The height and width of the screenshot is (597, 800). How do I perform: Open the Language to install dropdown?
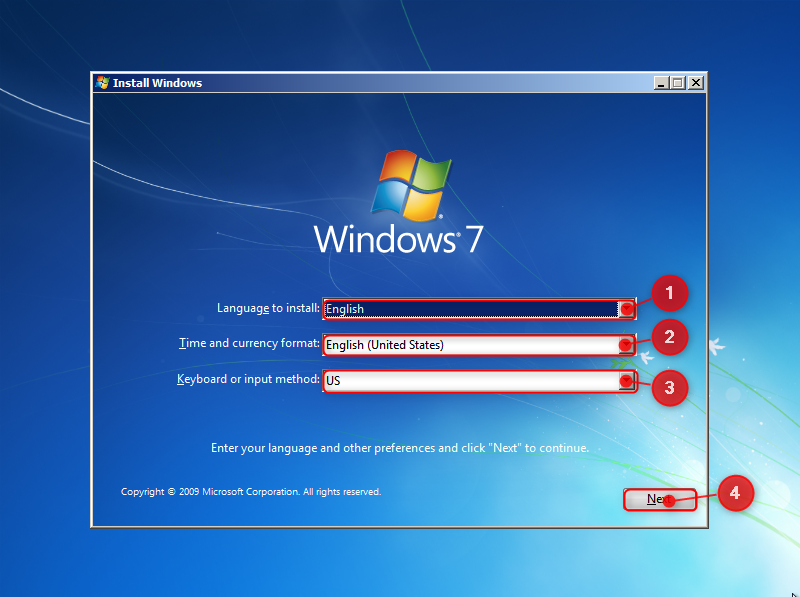point(479,309)
